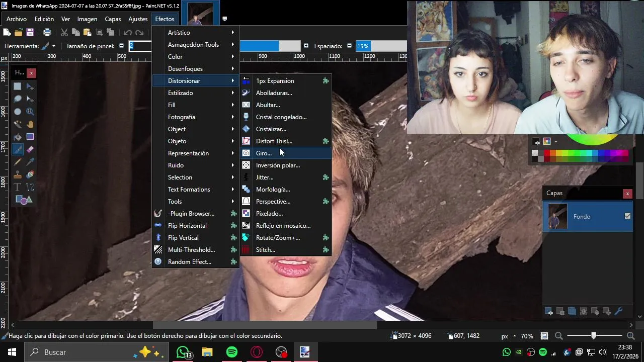Viewport: 644px width, 362px height.
Task: Toggle visibility checkbox of Fondo layer
Action: (x=627, y=216)
